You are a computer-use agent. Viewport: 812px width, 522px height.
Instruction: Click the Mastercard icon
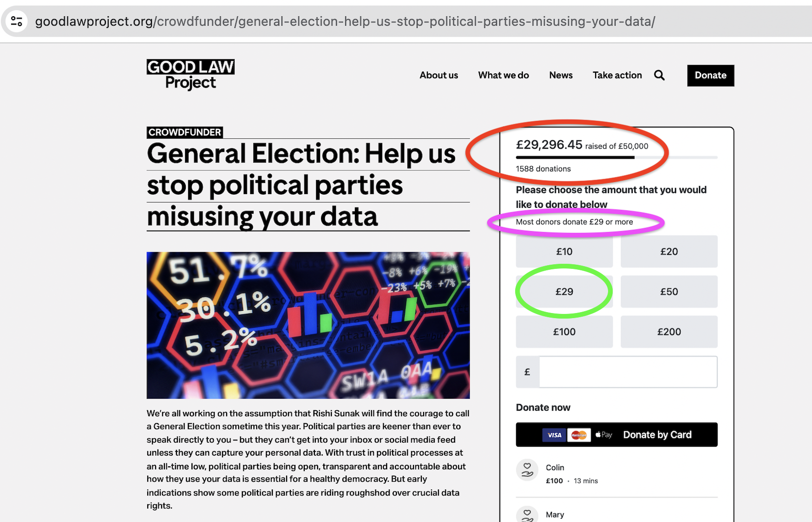[579, 435]
